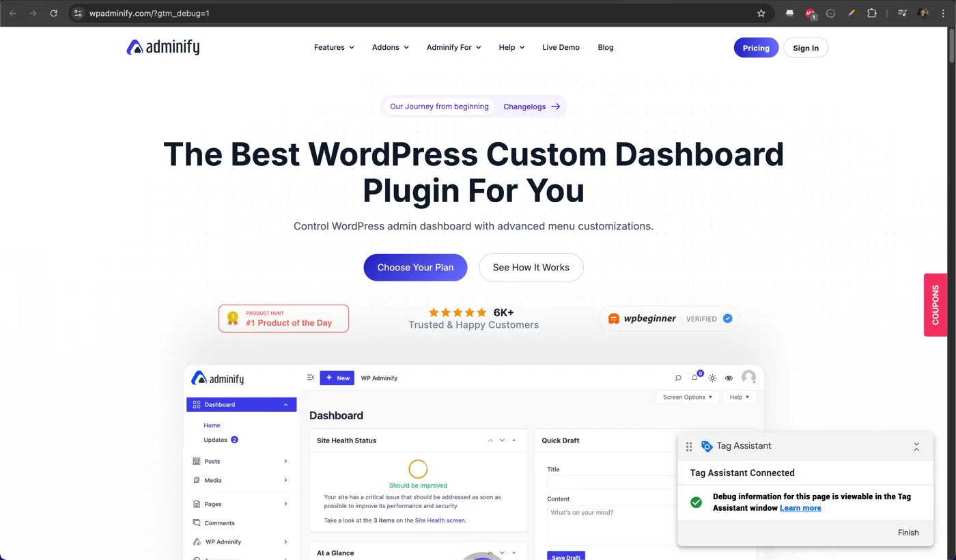Open the Site Health screen link
Viewport: 956px width, 560px height.
(x=440, y=520)
